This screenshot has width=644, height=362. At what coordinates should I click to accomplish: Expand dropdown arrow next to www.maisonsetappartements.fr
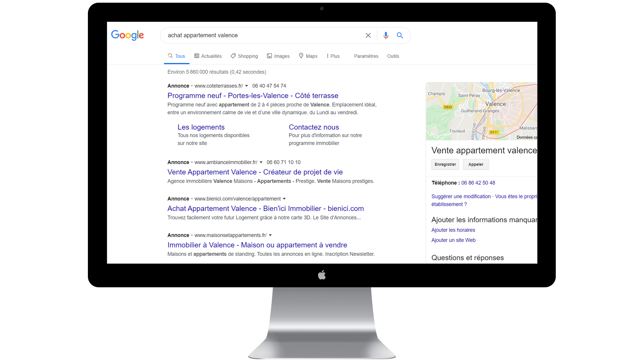[x=270, y=235]
